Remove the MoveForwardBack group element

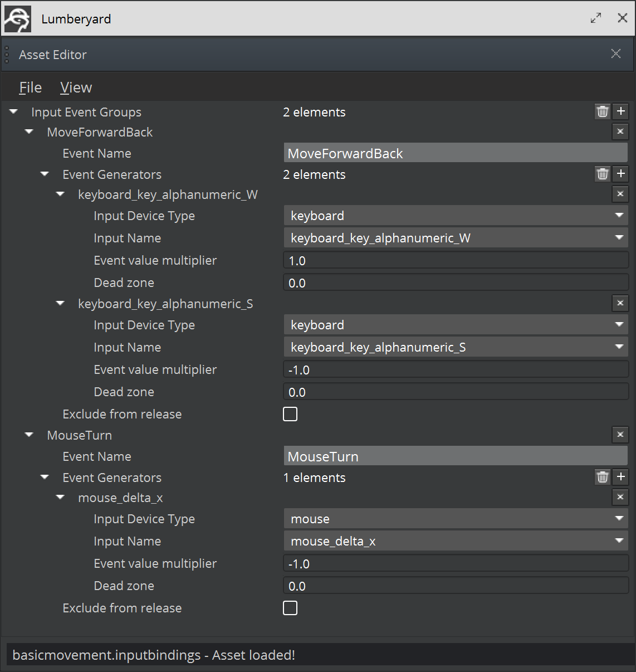(x=620, y=132)
